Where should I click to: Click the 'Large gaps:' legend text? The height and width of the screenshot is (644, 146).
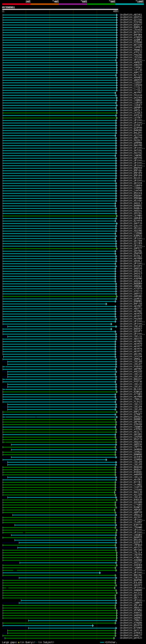pos(10,642)
